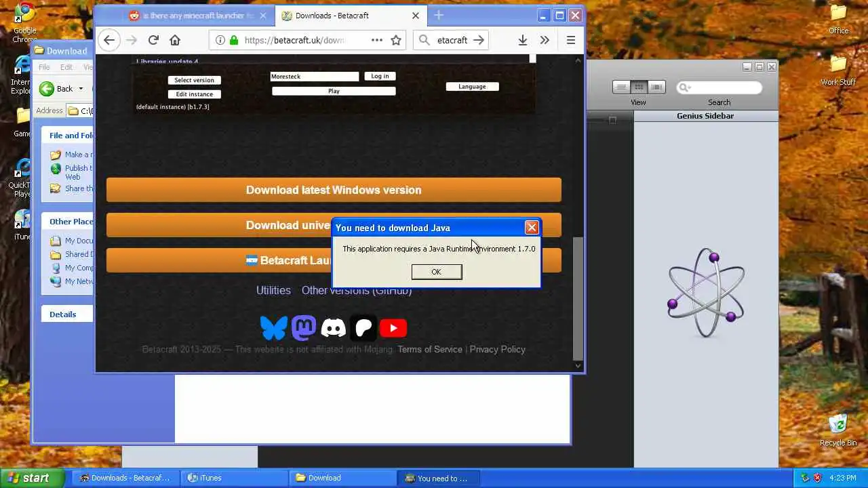868x488 pixels.
Task: Click the Firefox forward arrow
Action: pos(132,40)
